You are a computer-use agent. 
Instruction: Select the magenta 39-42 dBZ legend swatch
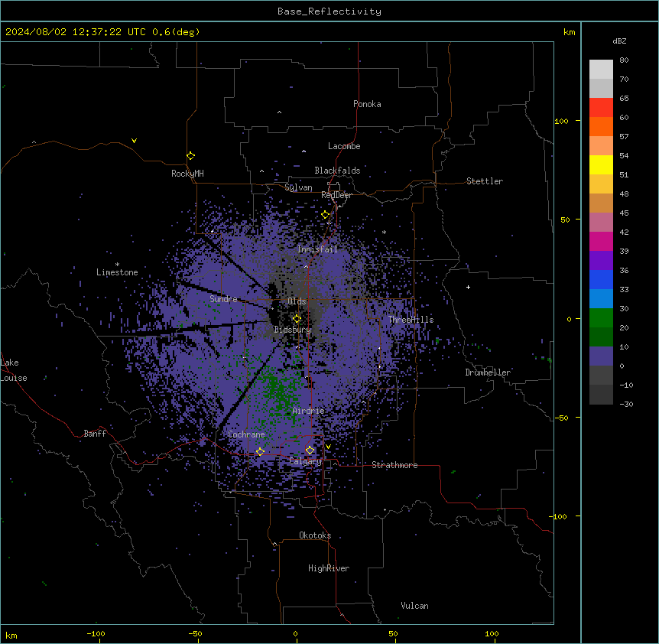(x=601, y=241)
